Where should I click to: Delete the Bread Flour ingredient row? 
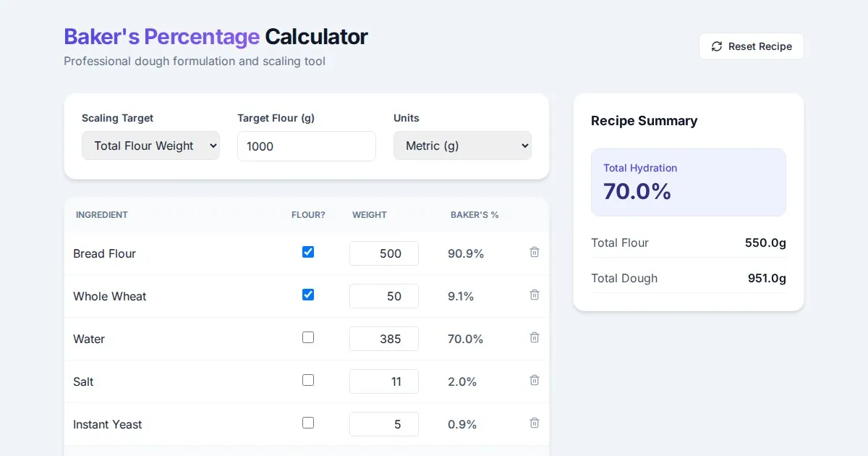(535, 253)
